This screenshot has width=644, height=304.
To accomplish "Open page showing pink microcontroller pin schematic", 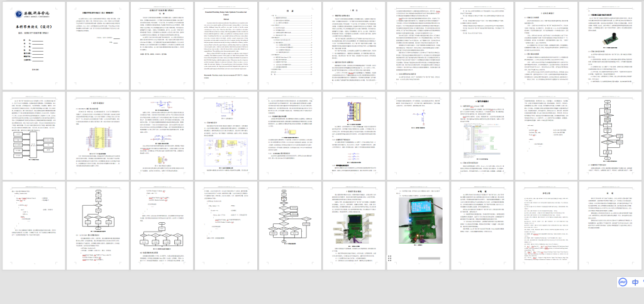I will pyautogui.click(x=97, y=135).
